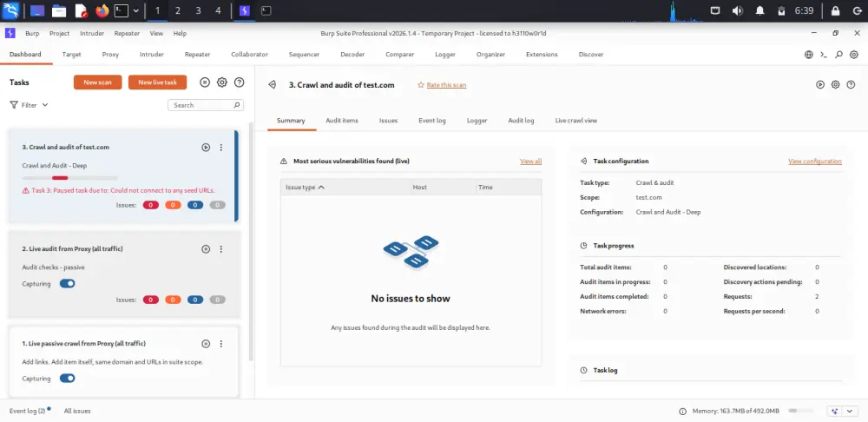Open Tasks help question mark icon
The height and width of the screenshot is (422, 868).
[x=240, y=82]
